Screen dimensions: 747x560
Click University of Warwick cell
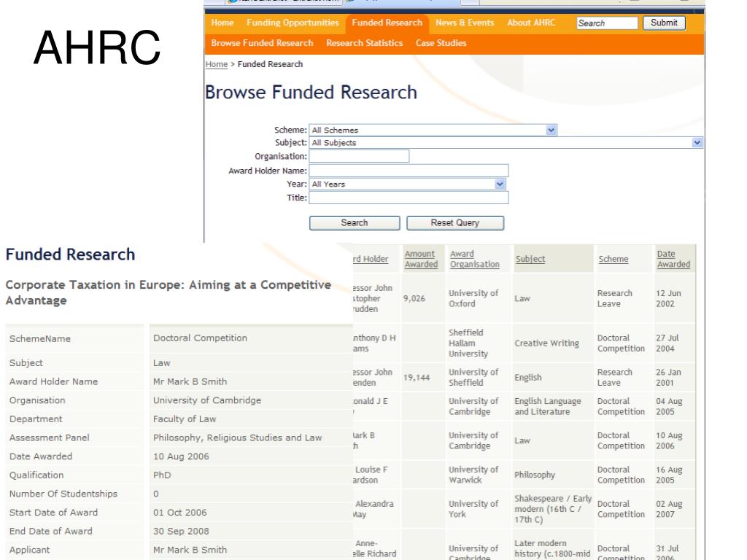pyautogui.click(x=473, y=475)
